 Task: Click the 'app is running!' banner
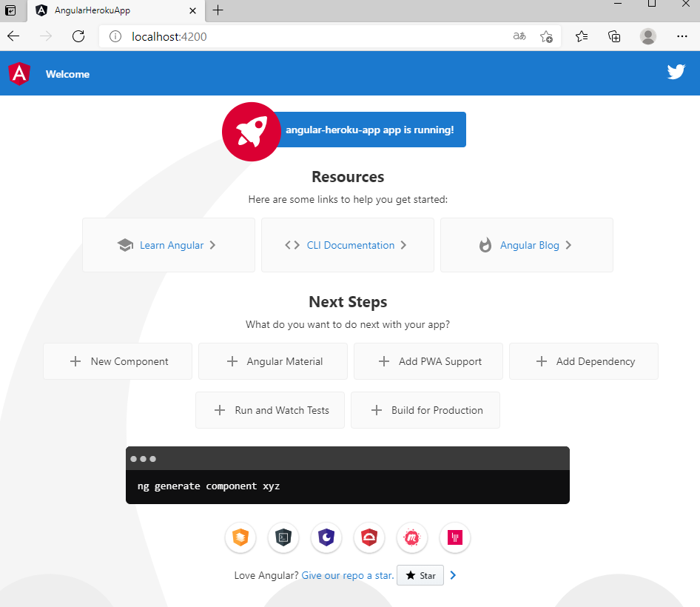(x=370, y=130)
